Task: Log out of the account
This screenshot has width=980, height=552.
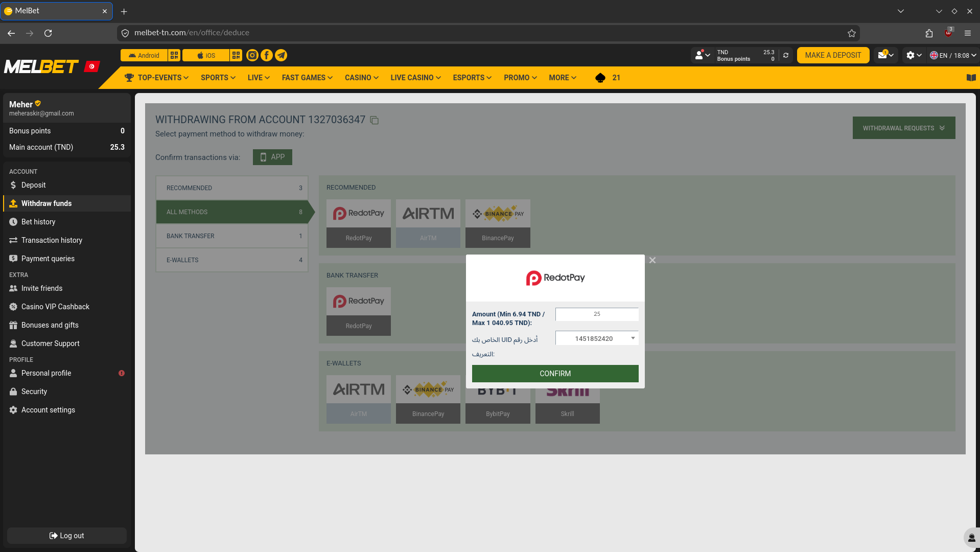Action: [67, 536]
